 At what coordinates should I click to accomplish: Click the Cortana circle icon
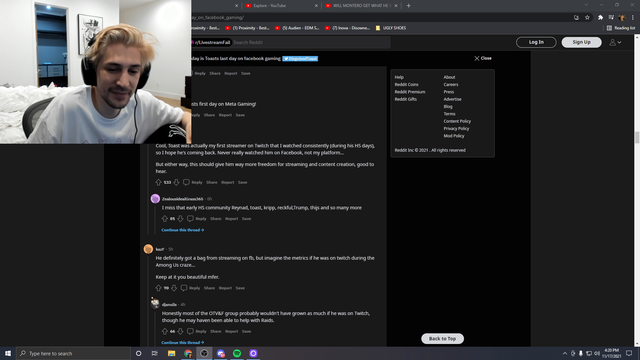(138, 353)
